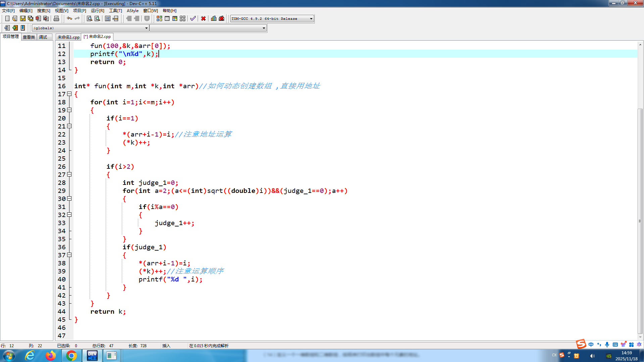
Task: Click the scrollbar down arrow in editor
Action: [x=640, y=337]
